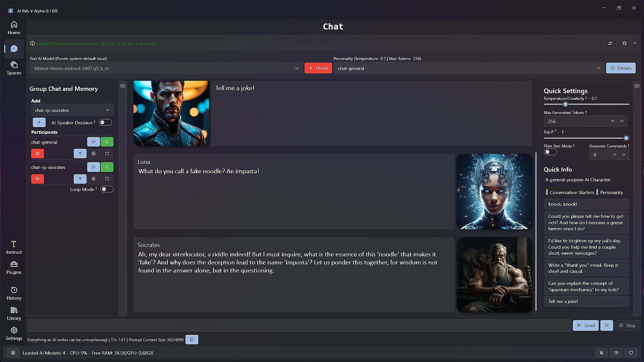The width and height of the screenshot is (644, 362).
Task: Open the History page
Action: 14,293
